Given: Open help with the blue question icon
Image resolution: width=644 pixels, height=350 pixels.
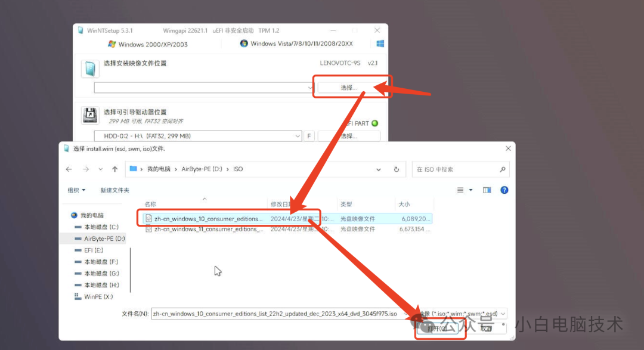Looking at the screenshot, I should pos(504,190).
